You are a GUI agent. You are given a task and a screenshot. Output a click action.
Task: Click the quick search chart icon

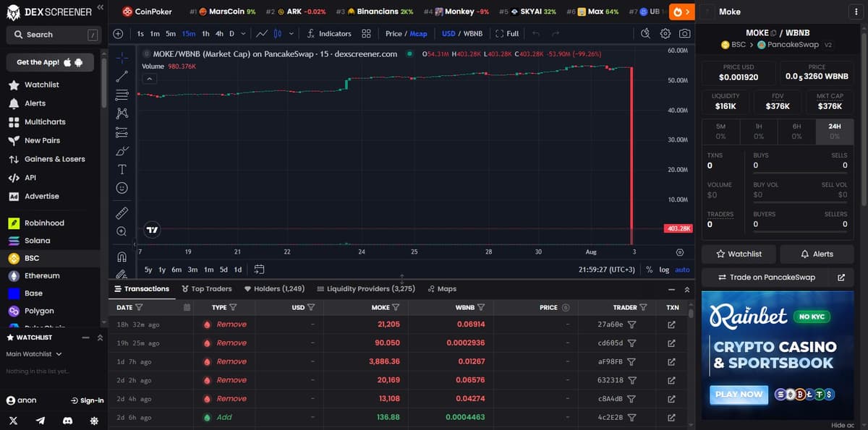(x=647, y=34)
